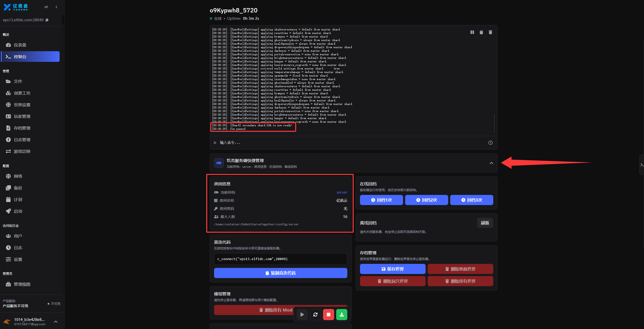Click the green download button
This screenshot has height=329, width=644.
tap(342, 315)
